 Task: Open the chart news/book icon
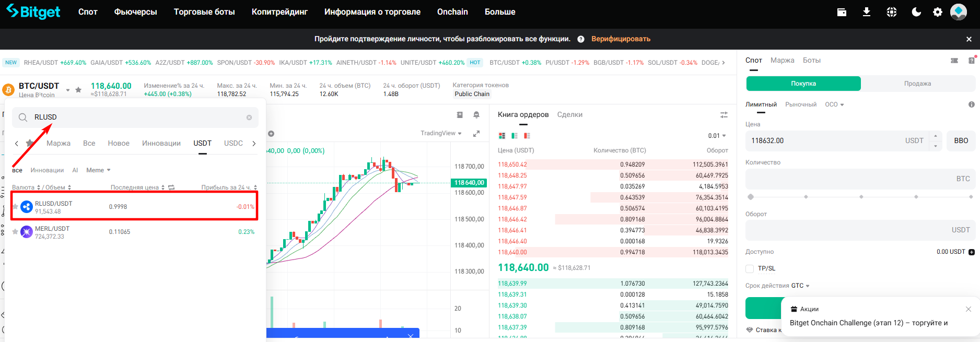click(460, 115)
